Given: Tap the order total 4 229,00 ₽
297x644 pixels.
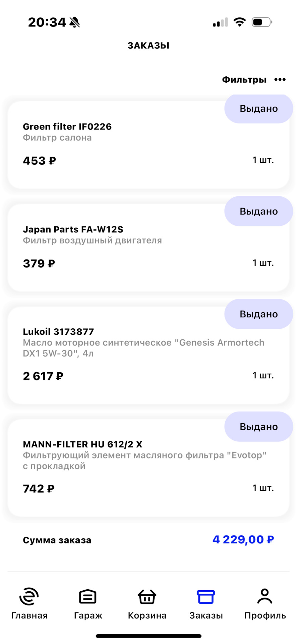Looking at the screenshot, I should point(243,540).
